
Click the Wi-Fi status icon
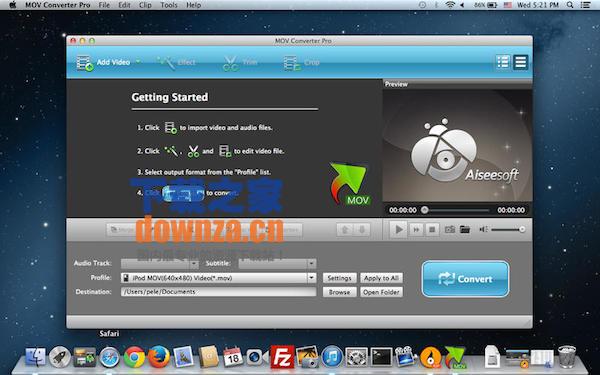tap(450, 5)
